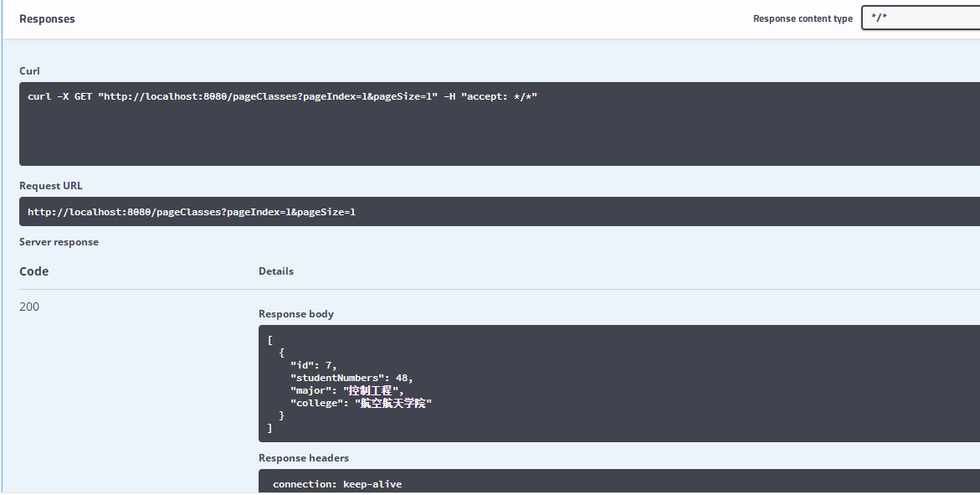The width and height of the screenshot is (980, 495).
Task: Open the Response content type dropdown
Action: click(x=921, y=18)
